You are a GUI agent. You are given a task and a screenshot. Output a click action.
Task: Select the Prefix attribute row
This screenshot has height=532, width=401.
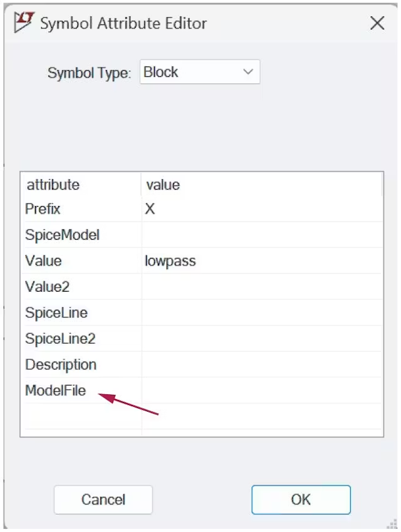pyautogui.click(x=43, y=209)
